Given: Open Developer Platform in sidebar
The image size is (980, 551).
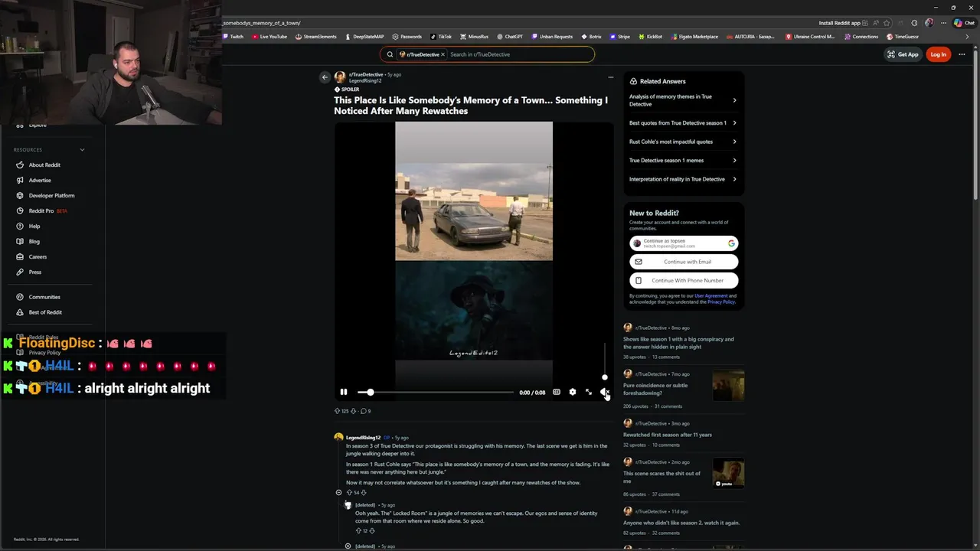Looking at the screenshot, I should tap(51, 196).
